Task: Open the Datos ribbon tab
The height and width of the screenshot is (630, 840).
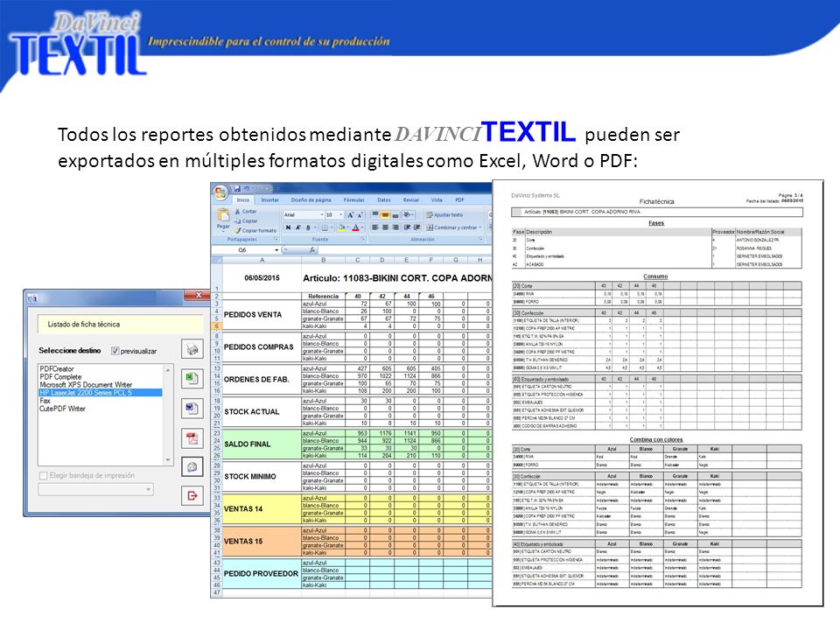Action: (x=383, y=199)
